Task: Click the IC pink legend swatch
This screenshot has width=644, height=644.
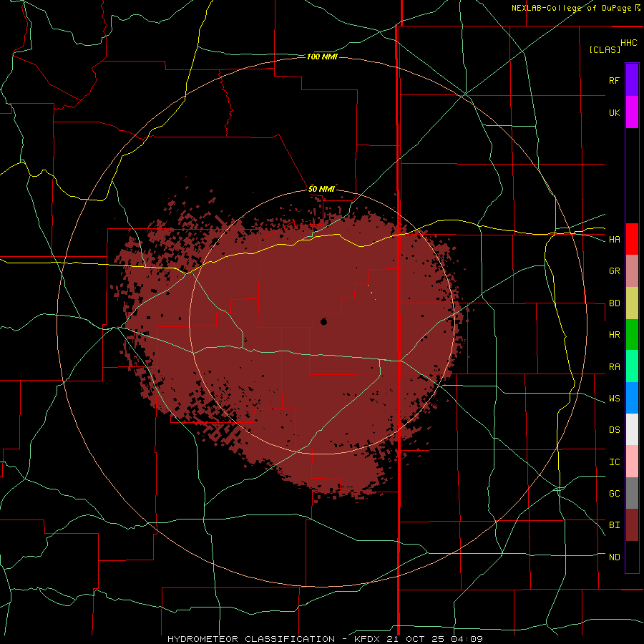Action: (632, 462)
